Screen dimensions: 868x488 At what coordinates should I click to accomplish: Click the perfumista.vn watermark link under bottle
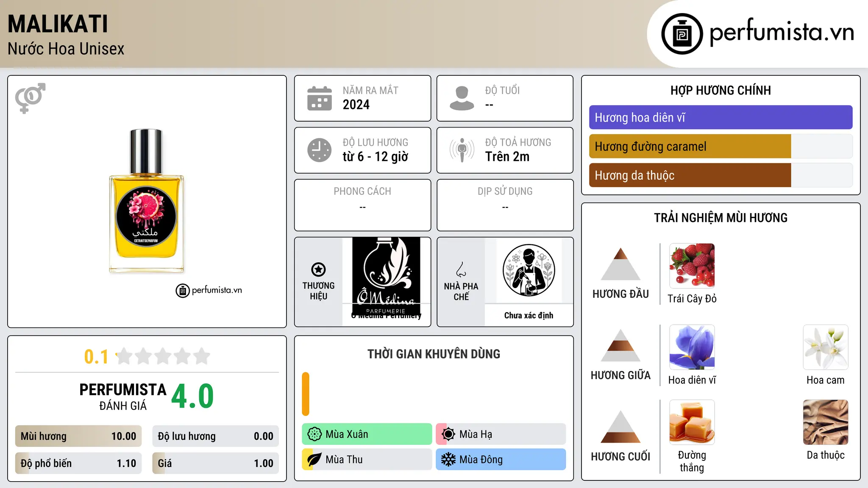(209, 290)
